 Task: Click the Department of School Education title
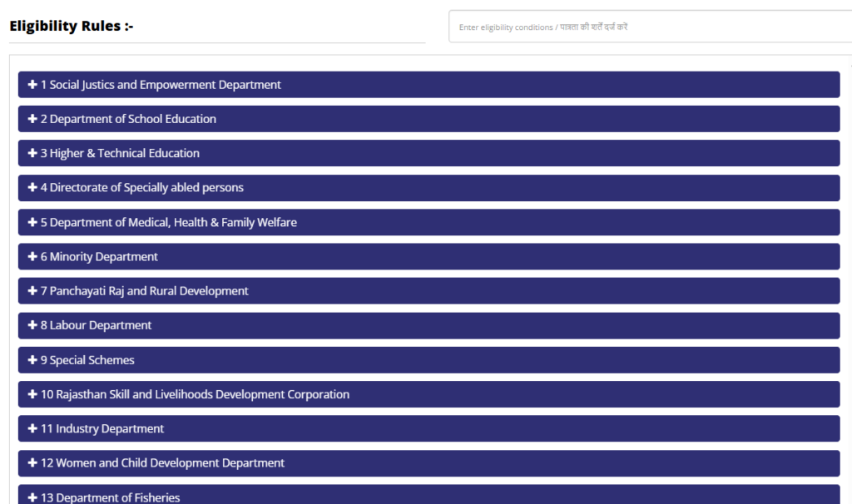(132, 119)
